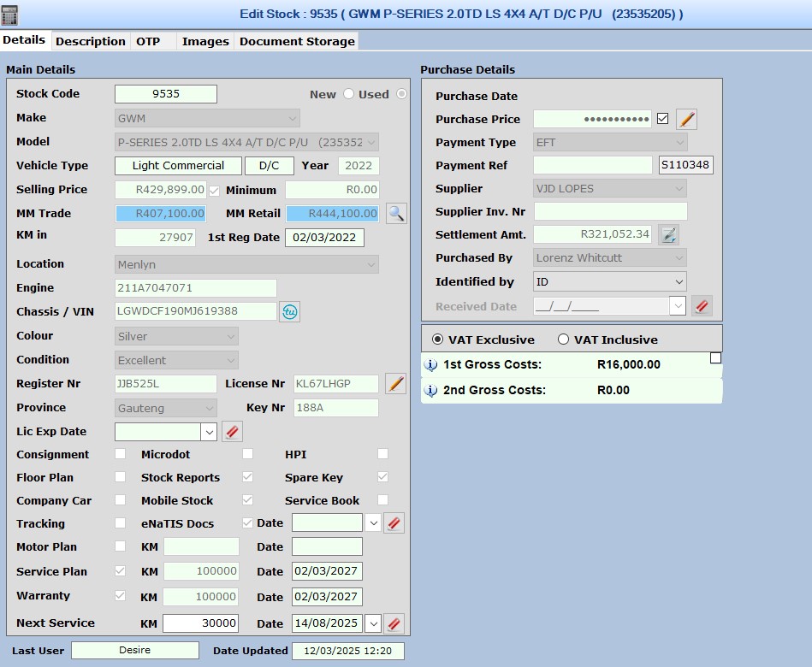Click the Settlement Amt. edit icon

point(668,234)
